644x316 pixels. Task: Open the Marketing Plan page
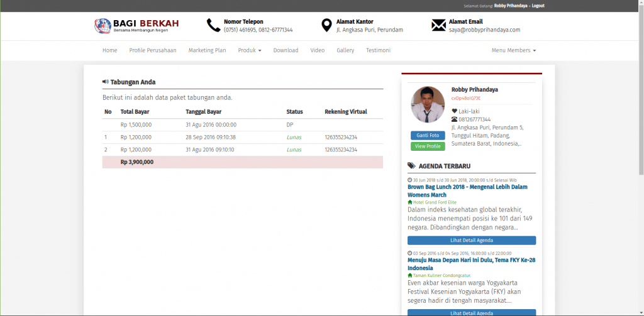pos(207,50)
